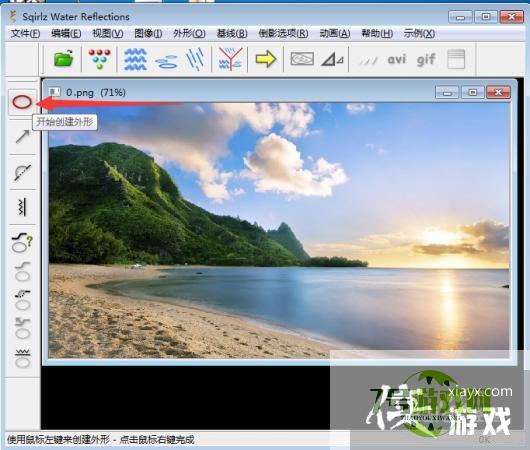Select the blue wavy water ripples icon
The width and height of the screenshot is (530, 450).
click(135, 59)
